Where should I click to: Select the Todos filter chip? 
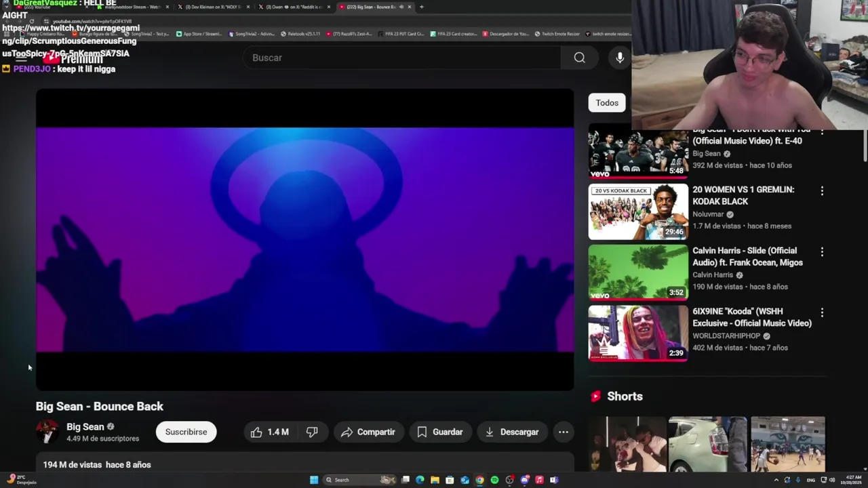tap(607, 103)
